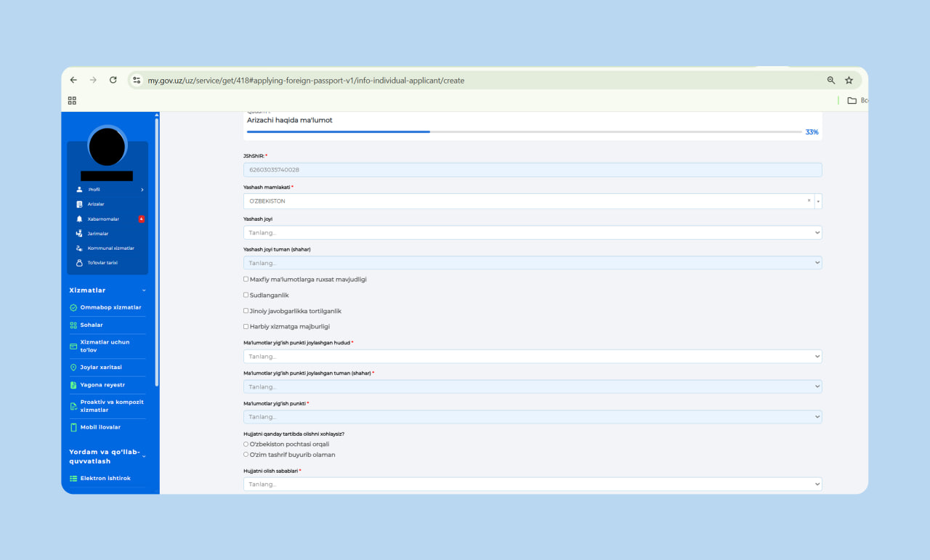Select O'zbekiston pochtasi orqali option

pyautogui.click(x=246, y=444)
